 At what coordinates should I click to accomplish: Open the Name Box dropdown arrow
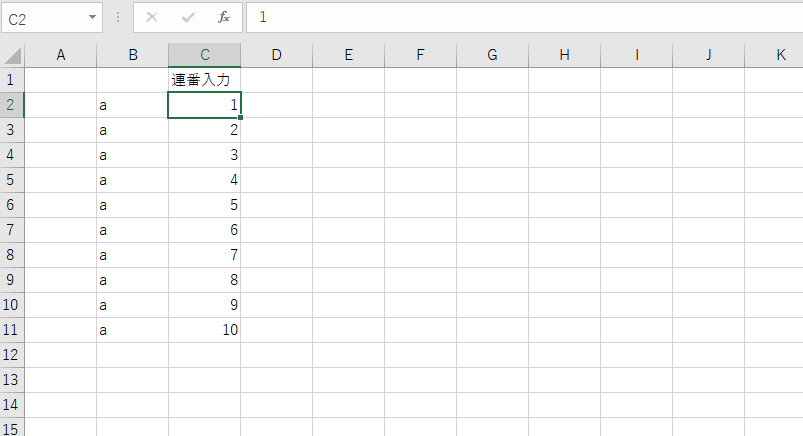[x=93, y=18]
